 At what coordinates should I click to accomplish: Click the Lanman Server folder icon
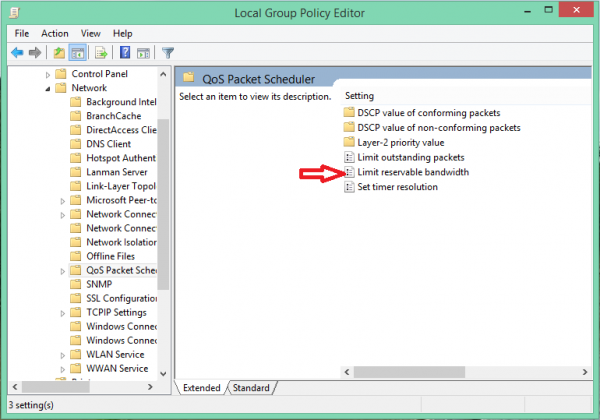pos(76,172)
